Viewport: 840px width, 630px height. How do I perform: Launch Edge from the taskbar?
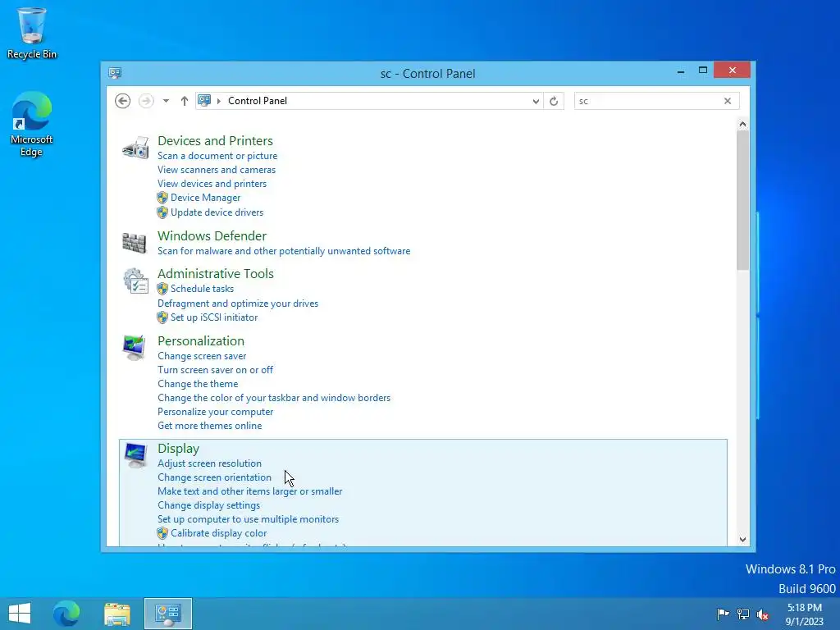(66, 614)
